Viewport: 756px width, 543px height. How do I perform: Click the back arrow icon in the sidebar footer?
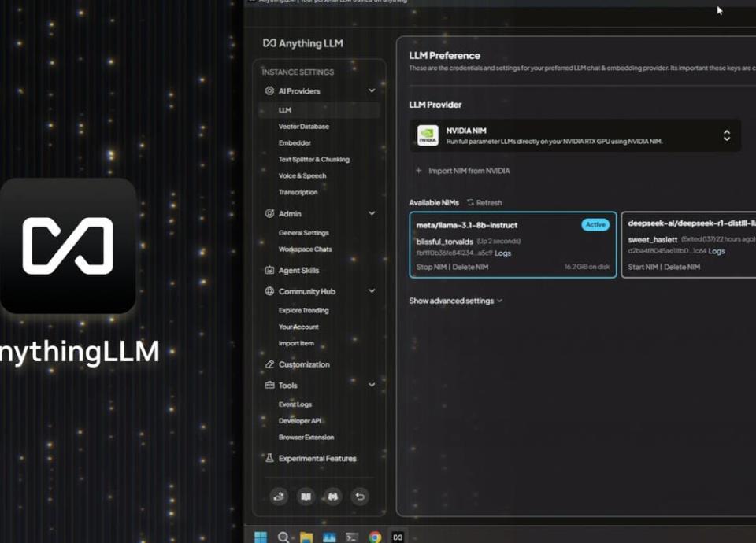point(360,497)
